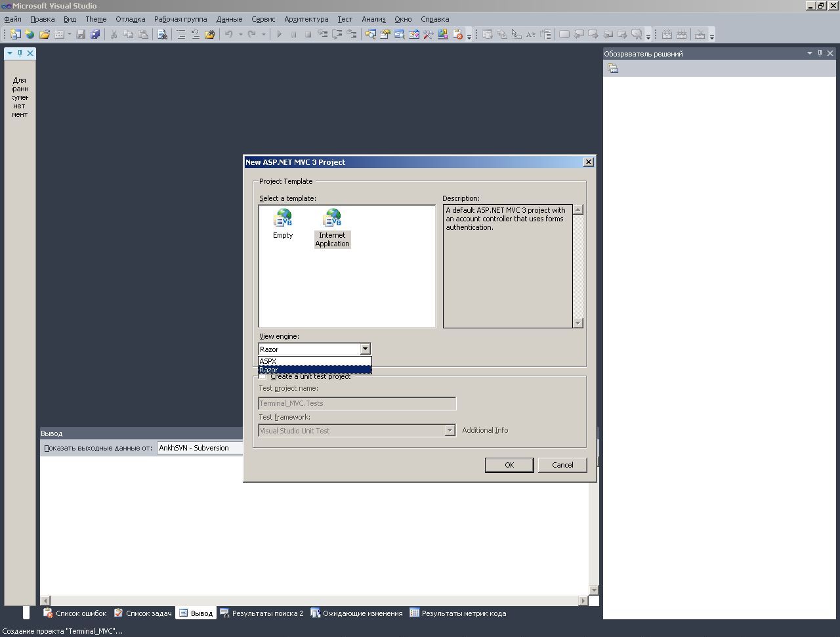Click the pin icon on left docked panel
The height and width of the screenshot is (637, 840).
point(20,53)
